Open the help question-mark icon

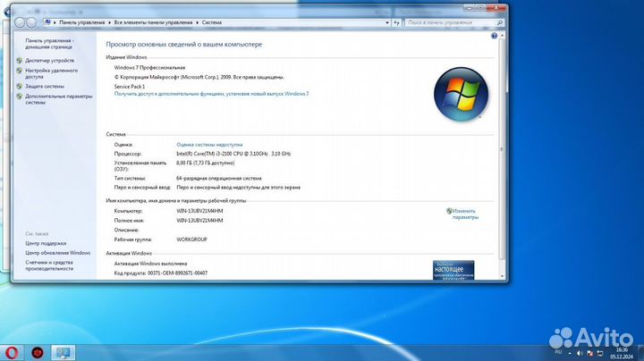pyautogui.click(x=494, y=36)
